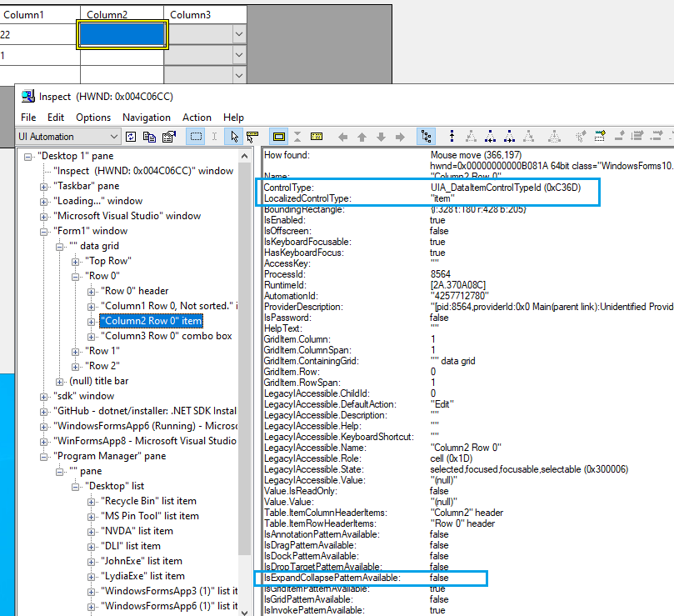Toggle the show highlight rectangle button
The image size is (674, 616).
[279, 138]
